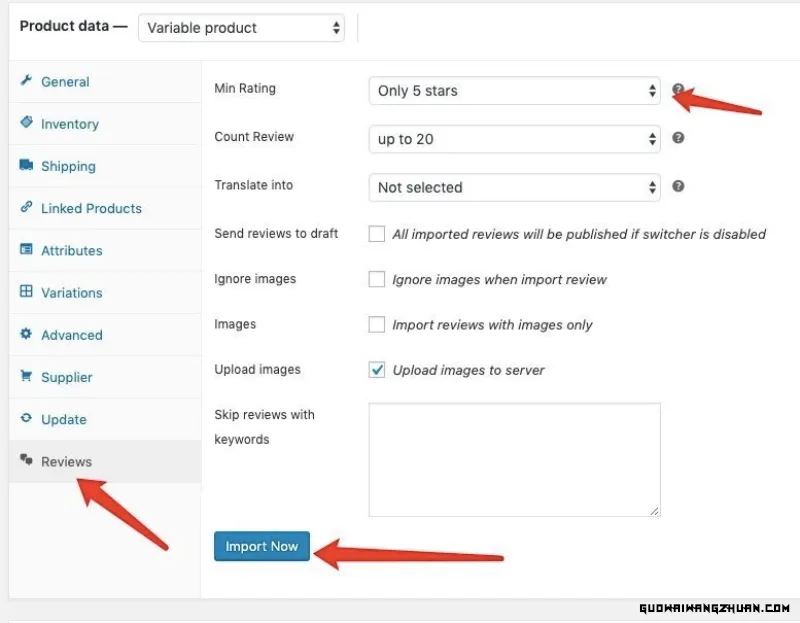The image size is (800, 623).
Task: Open the Min Rating dropdown
Action: pyautogui.click(x=514, y=91)
